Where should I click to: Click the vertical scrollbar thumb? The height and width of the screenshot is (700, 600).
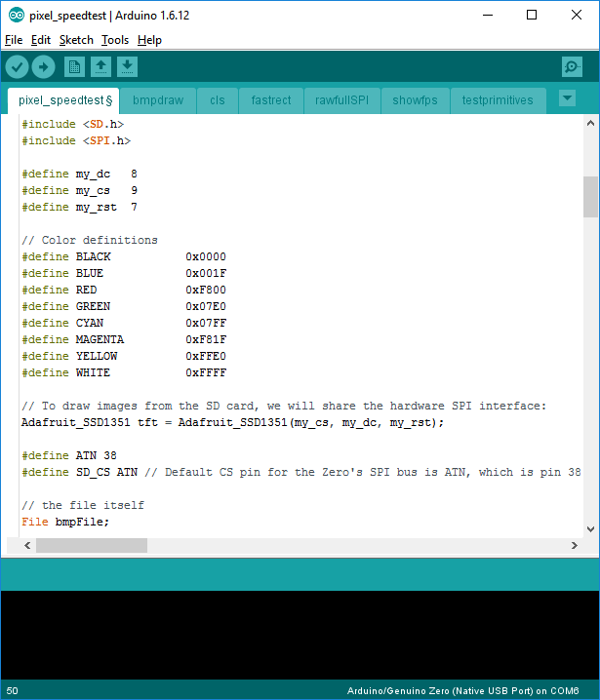point(590,197)
